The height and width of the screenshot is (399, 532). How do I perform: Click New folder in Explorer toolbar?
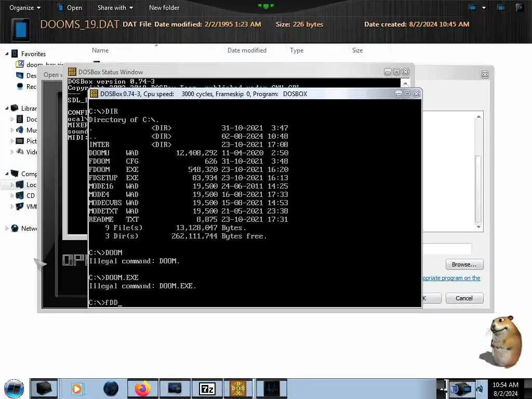(x=164, y=7)
